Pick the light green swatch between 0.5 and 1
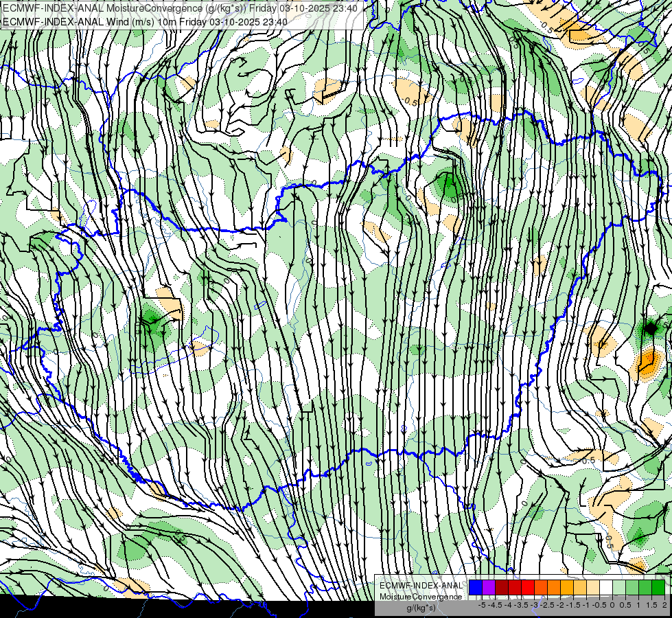Image resolution: width=672 pixels, height=618 pixels. click(x=632, y=587)
